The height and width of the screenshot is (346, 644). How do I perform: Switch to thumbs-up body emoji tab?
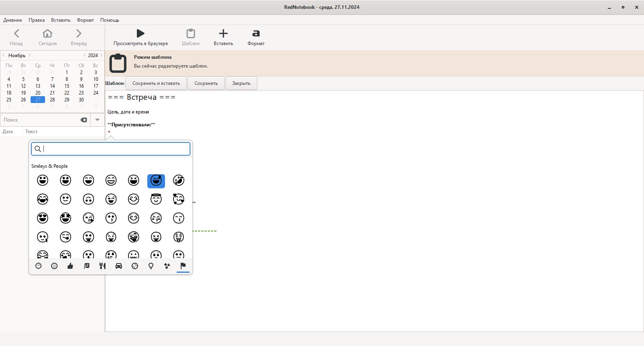[x=70, y=266]
